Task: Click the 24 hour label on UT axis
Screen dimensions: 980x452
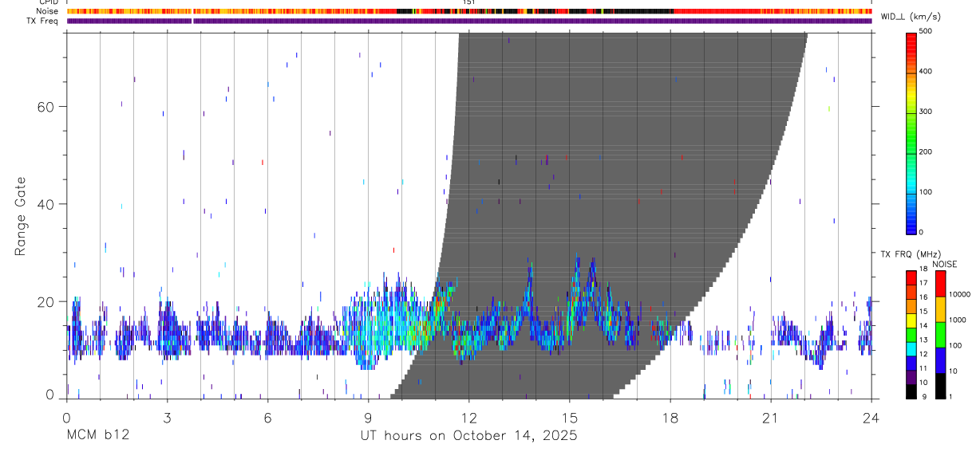Action: coord(871,417)
